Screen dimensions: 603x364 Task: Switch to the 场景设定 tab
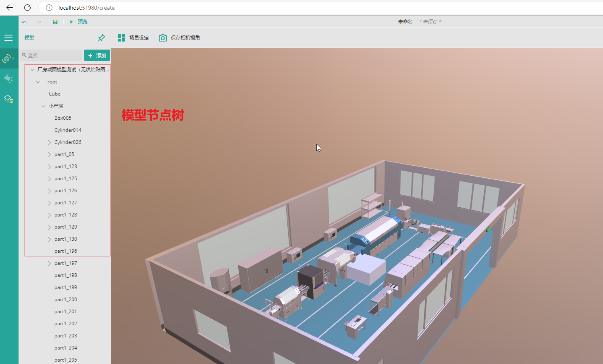133,37
